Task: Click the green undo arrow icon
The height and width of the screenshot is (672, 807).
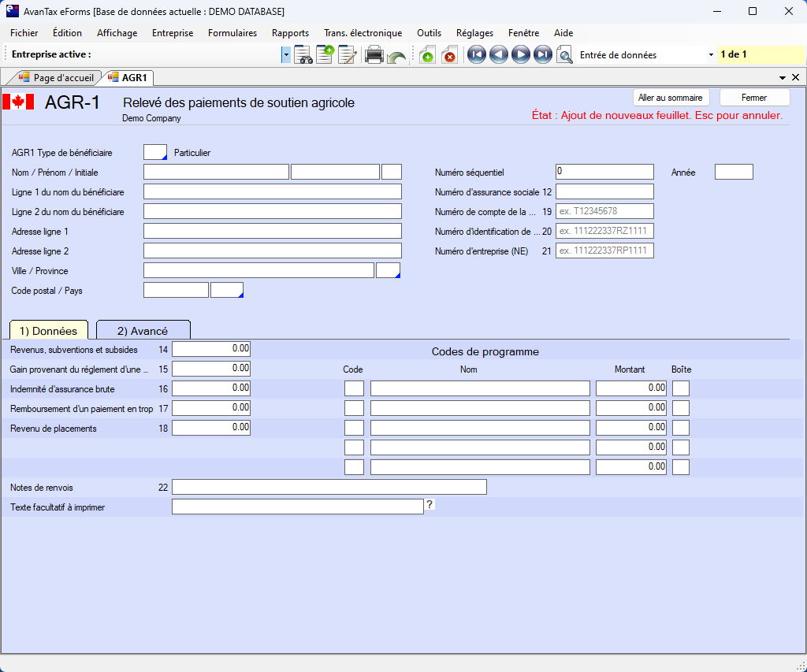Action: click(396, 56)
